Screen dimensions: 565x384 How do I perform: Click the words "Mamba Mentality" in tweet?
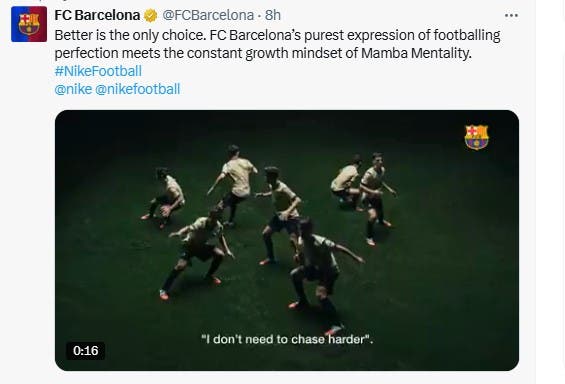[x=416, y=53]
